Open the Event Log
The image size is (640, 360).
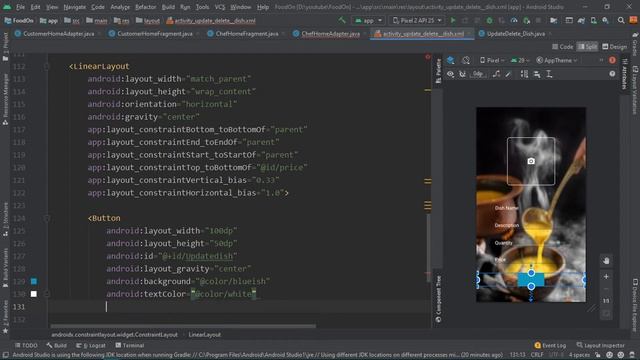click(550, 345)
